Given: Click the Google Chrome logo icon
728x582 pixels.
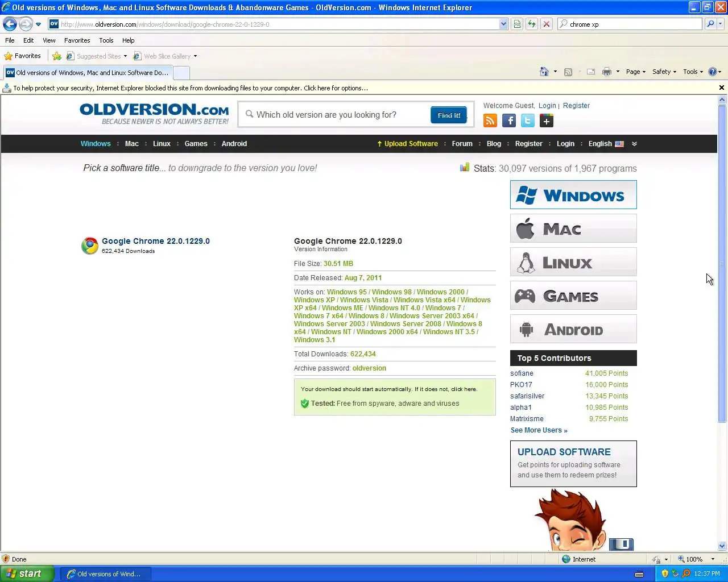Looking at the screenshot, I should (x=89, y=246).
